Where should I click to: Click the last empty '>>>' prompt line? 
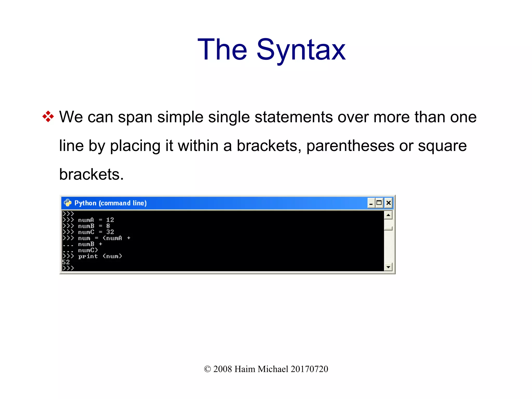68,268
